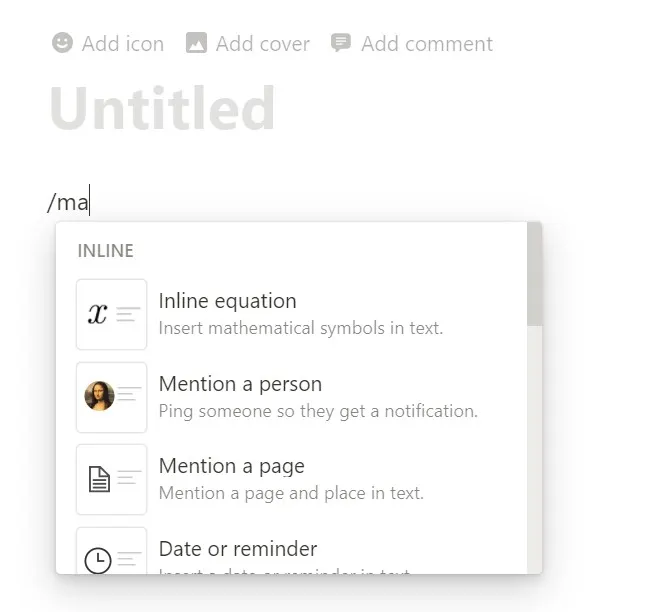Pick Mention a page from the list
663x612 pixels.
[x=231, y=467]
